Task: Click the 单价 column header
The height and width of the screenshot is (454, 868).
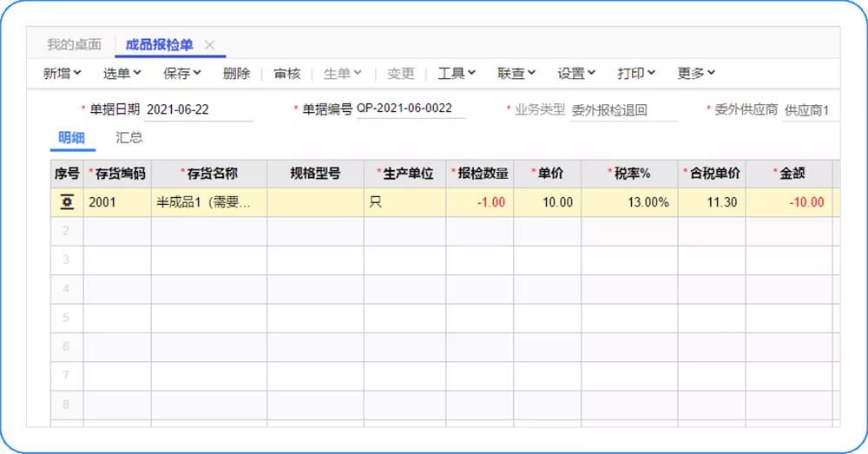Action: tap(548, 174)
